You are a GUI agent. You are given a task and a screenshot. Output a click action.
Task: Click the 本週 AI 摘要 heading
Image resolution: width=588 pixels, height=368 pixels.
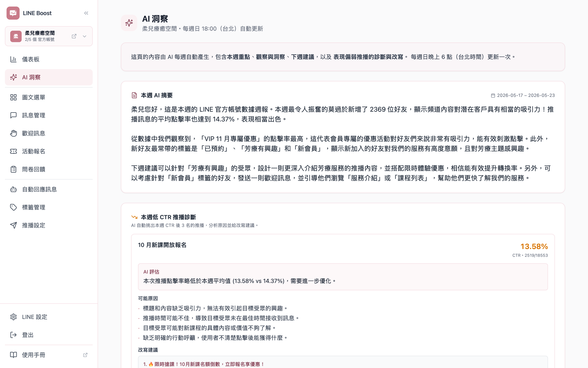tap(157, 95)
